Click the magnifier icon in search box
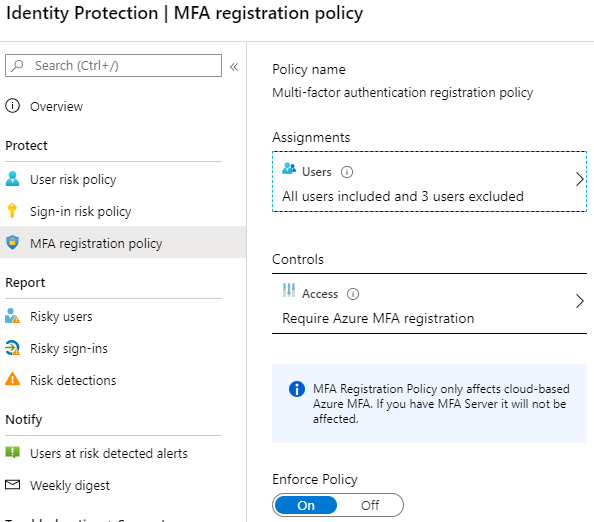The width and height of the screenshot is (594, 522). point(17,66)
